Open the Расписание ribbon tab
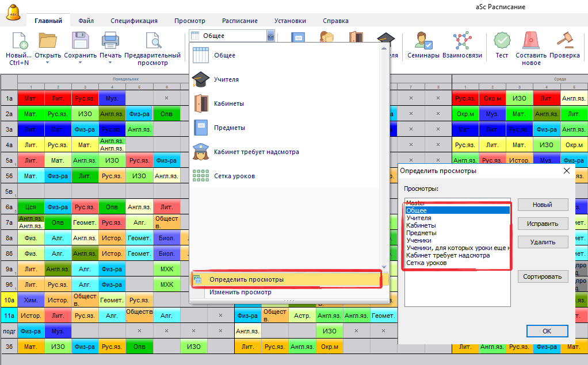 (239, 21)
